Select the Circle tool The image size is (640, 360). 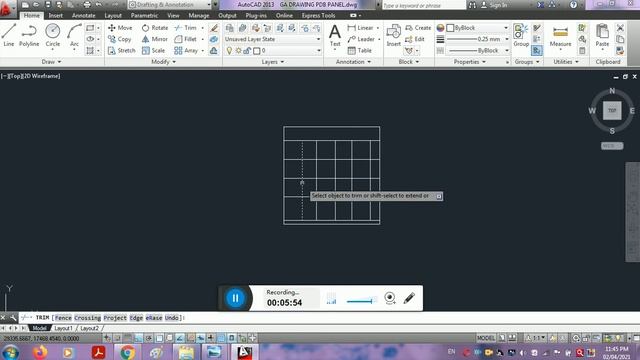pyautogui.click(x=52, y=35)
